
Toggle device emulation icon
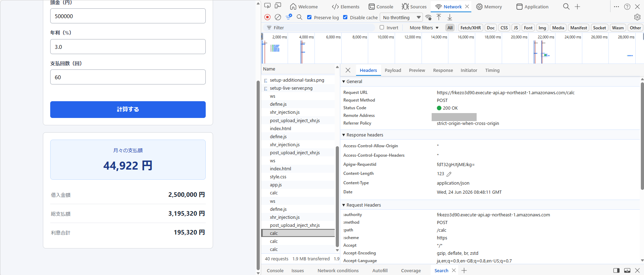click(278, 6)
